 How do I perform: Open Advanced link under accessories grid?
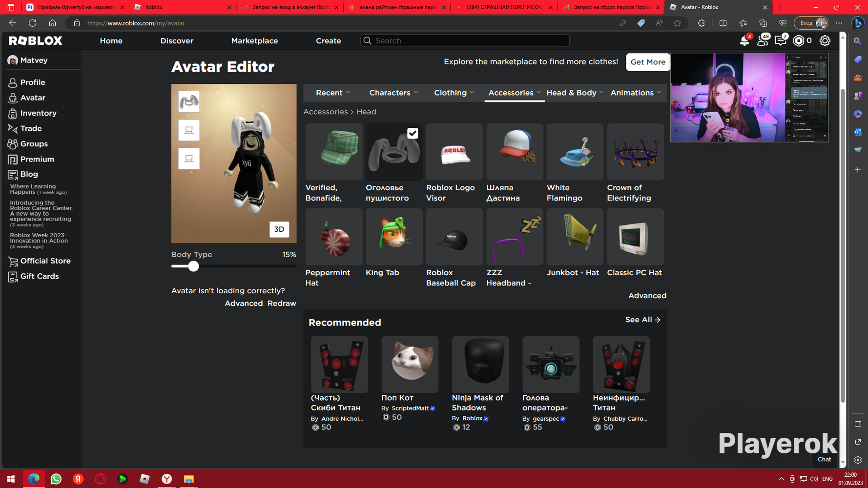[647, 296]
